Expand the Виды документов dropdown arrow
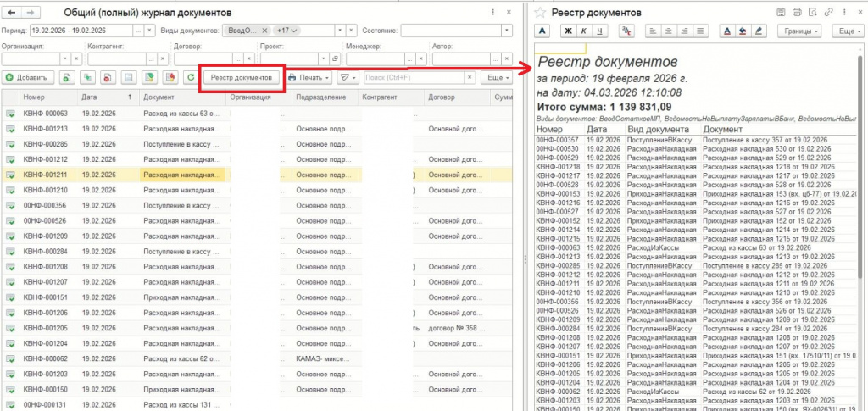 342,31
